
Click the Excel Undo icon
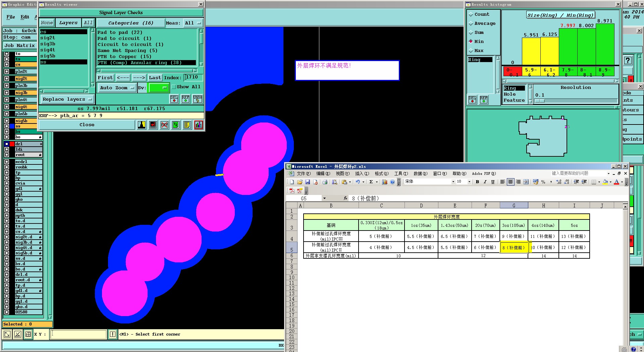(x=358, y=182)
